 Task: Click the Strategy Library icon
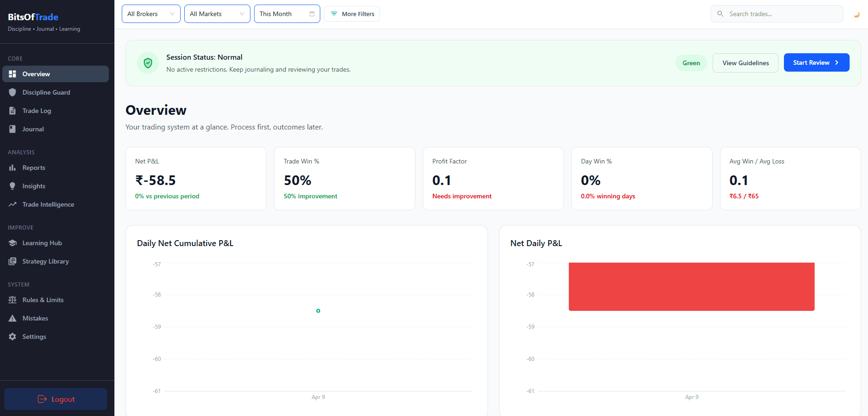click(x=12, y=261)
